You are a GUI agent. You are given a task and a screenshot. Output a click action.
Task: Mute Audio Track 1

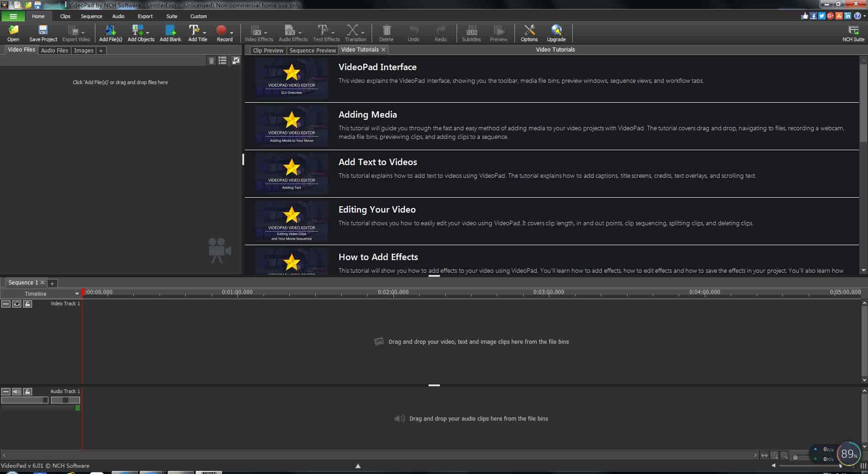17,392
